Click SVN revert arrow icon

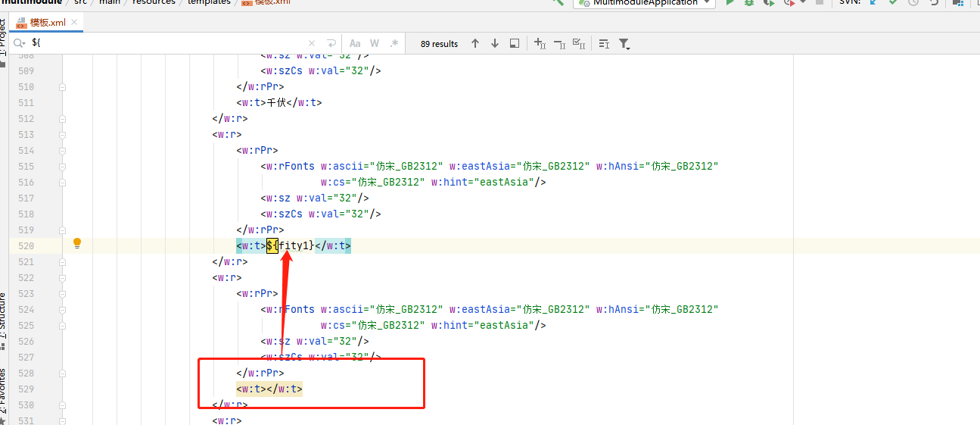coord(934,3)
